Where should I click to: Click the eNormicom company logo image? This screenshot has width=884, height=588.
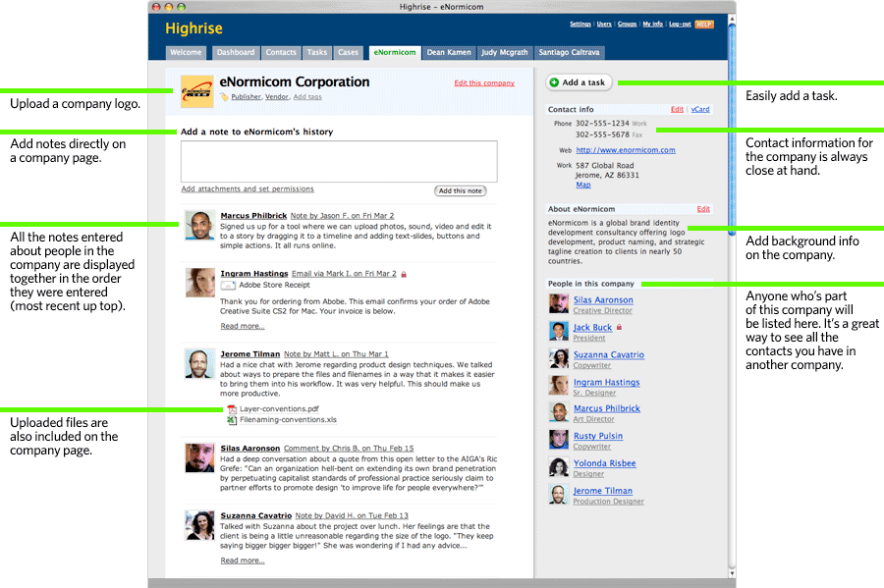(x=196, y=91)
